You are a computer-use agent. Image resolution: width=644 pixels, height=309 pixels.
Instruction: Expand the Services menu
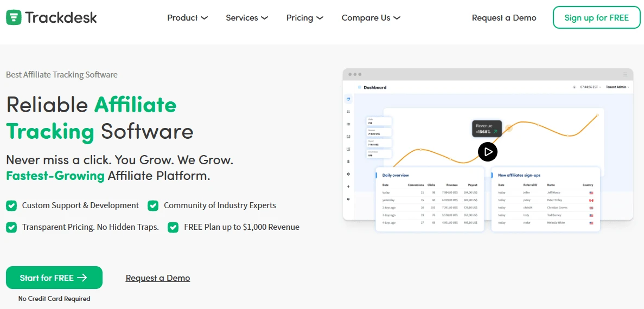click(247, 18)
